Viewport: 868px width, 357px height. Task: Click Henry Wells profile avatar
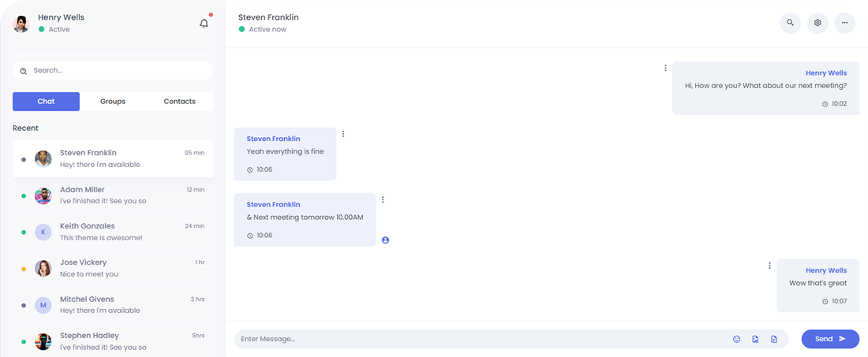click(21, 24)
